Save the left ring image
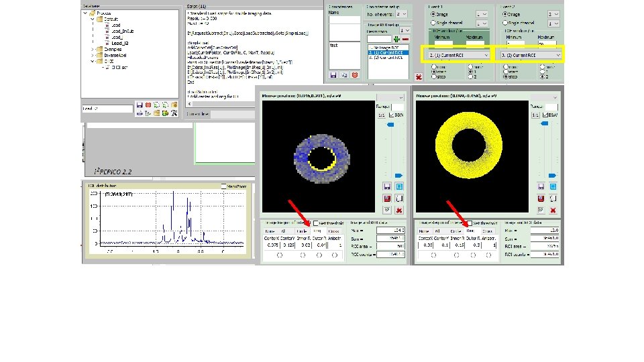Image resolution: width=644 pixels, height=362 pixels. 387,187
